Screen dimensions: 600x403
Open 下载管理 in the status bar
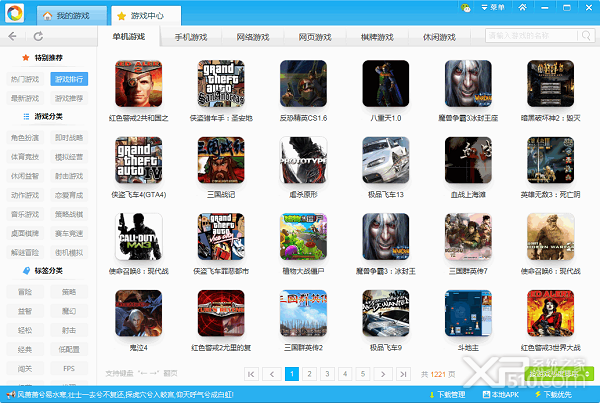[x=447, y=395]
